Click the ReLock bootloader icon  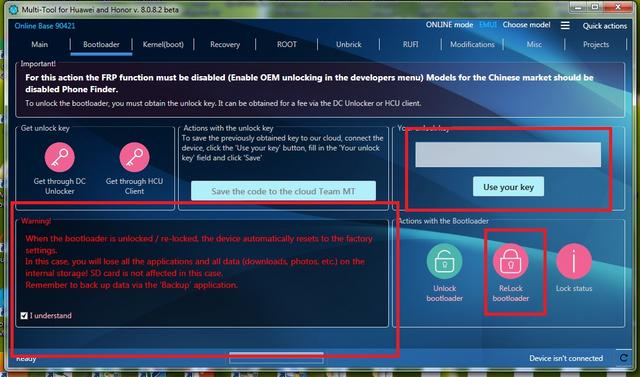511,262
